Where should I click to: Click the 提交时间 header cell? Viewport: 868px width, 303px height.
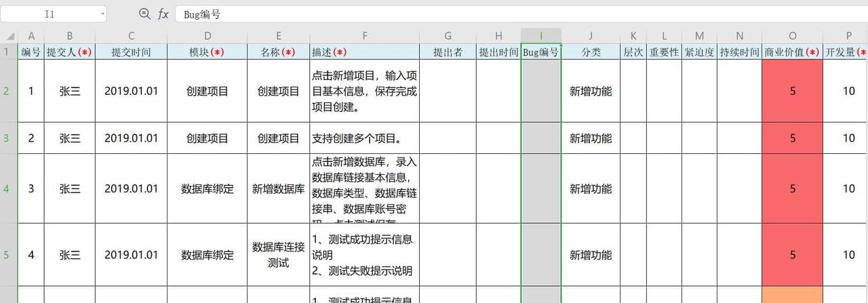[x=131, y=52]
